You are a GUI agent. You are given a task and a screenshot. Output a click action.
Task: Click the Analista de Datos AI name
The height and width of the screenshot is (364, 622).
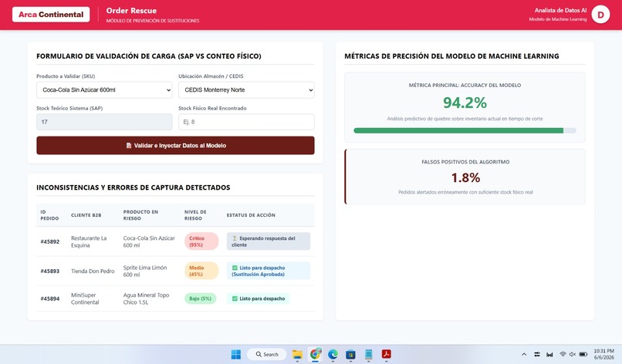point(560,10)
